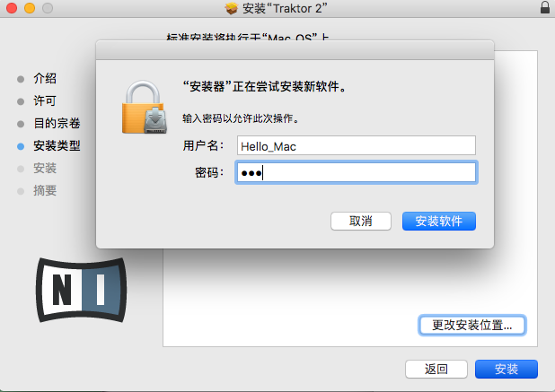Click the 更改安装位置... button

(471, 325)
